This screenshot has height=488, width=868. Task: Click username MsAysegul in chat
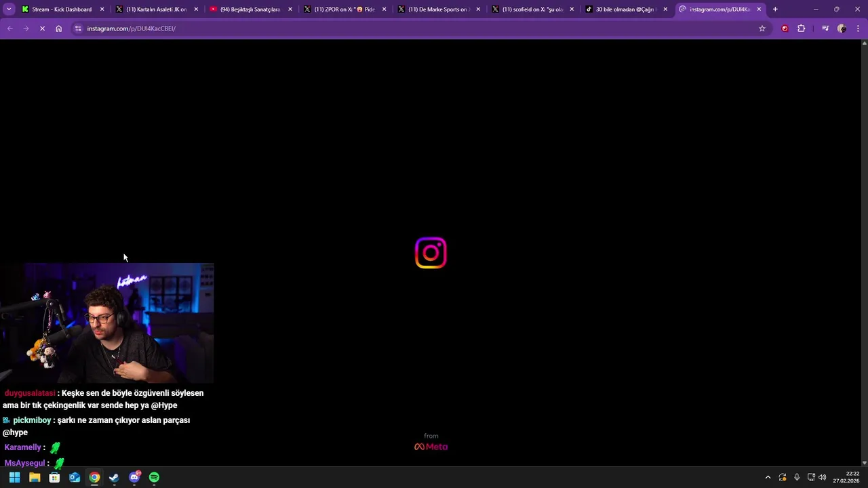[x=24, y=463]
